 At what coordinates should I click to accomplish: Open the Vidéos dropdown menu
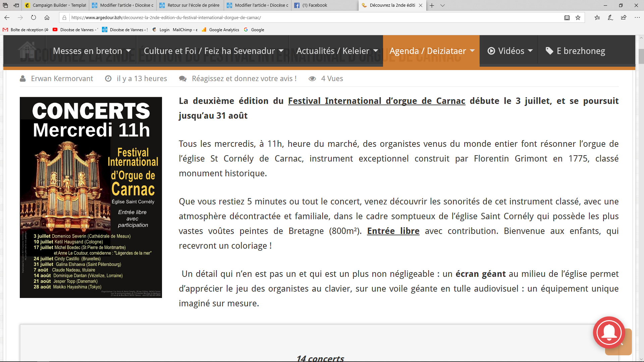click(x=510, y=51)
